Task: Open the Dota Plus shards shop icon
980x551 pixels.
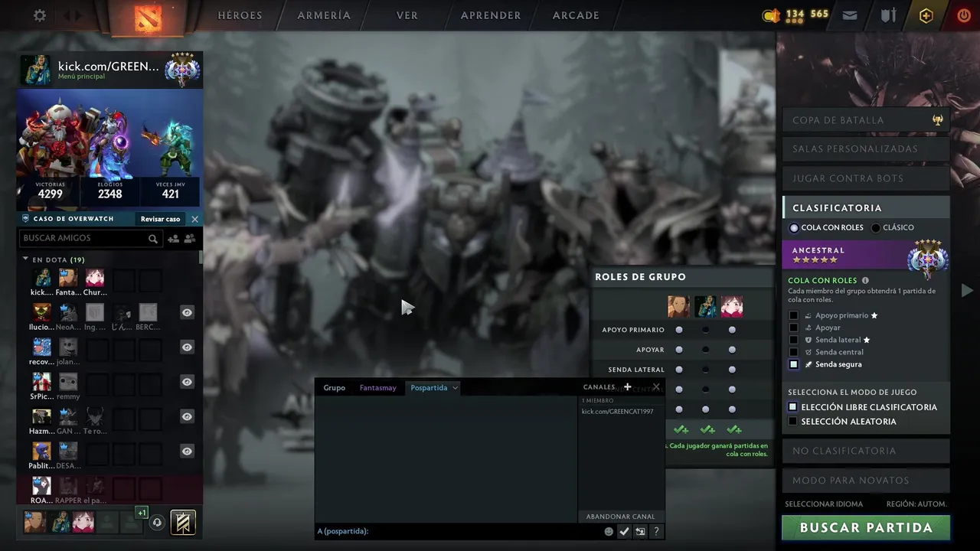Action: tap(770, 15)
